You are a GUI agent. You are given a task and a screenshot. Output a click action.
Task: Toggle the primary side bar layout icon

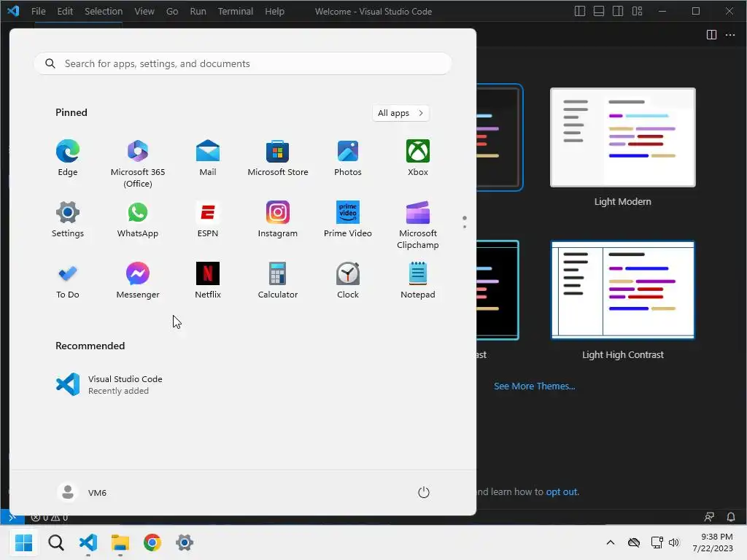tap(580, 11)
